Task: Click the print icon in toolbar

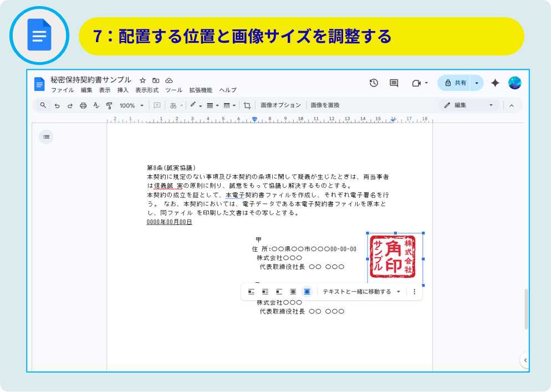Action: tap(83, 105)
